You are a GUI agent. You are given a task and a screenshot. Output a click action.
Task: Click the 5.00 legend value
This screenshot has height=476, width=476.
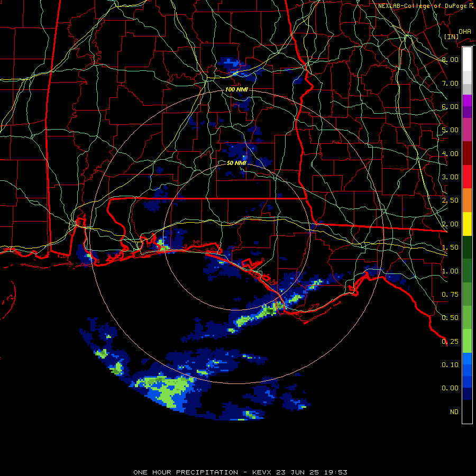pos(450,130)
